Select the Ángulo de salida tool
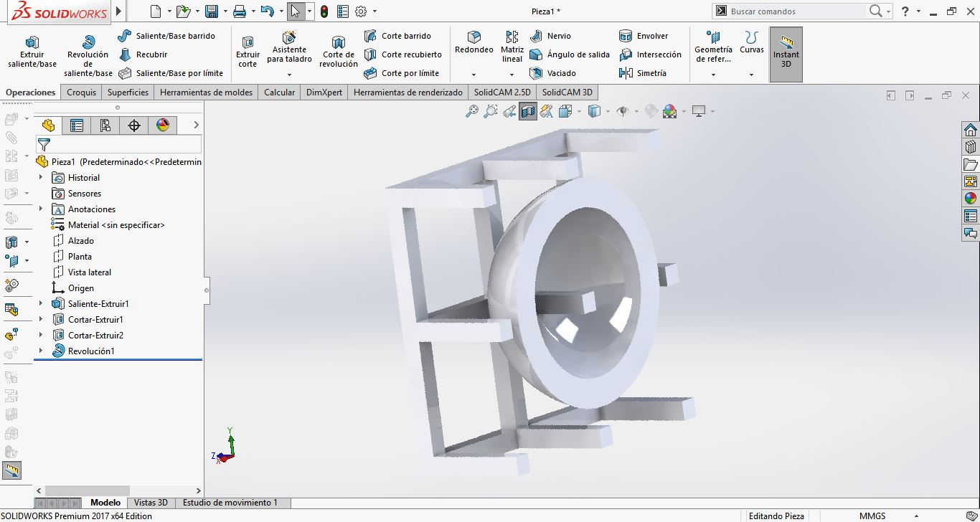The height and width of the screenshot is (522, 980). 570,54
